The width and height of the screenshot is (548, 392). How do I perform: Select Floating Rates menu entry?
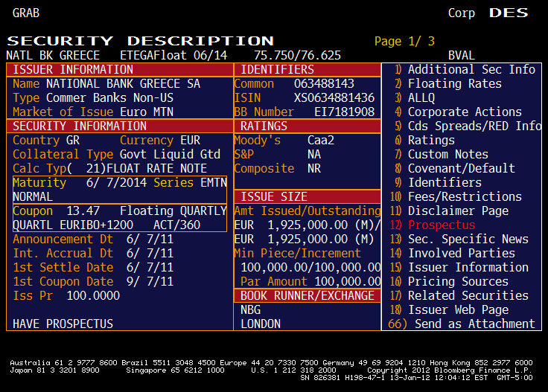point(448,84)
